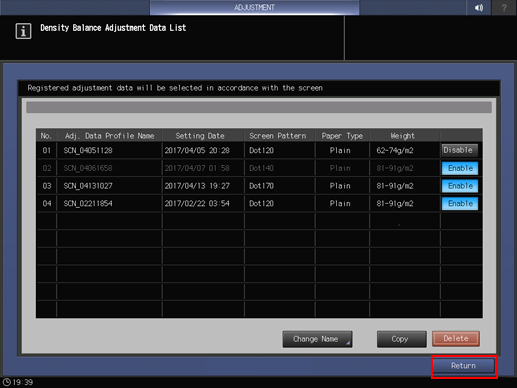This screenshot has width=517, height=388.
Task: Select profile name SCN_02211854
Action: pyautogui.click(x=88, y=203)
